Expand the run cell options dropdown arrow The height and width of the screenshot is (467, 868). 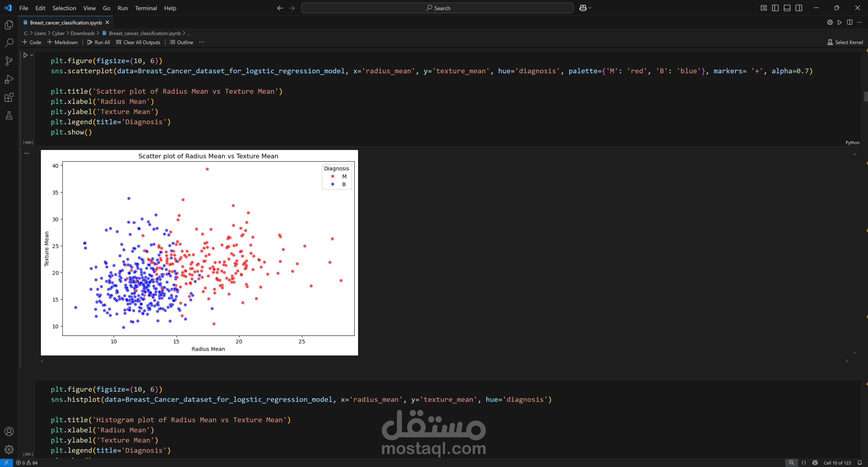[x=32, y=55]
